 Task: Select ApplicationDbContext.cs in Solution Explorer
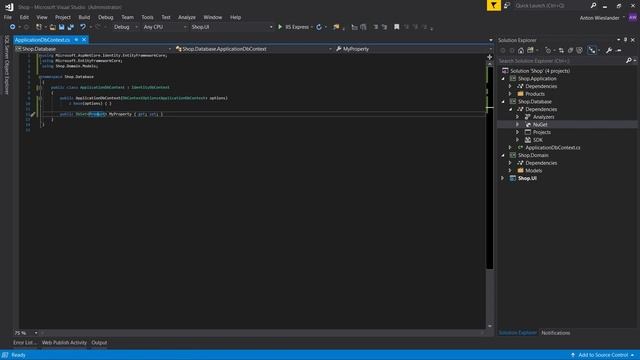(553, 148)
